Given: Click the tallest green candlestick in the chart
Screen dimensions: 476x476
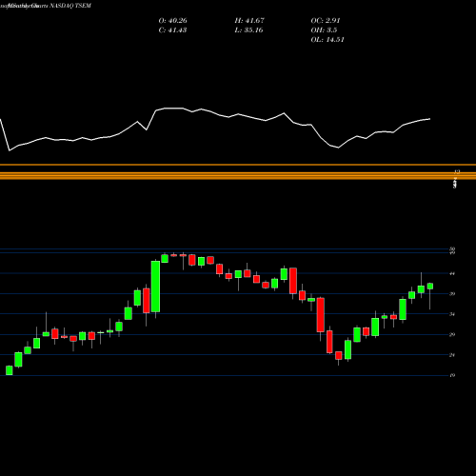Looking at the screenshot, I should pos(155,287).
